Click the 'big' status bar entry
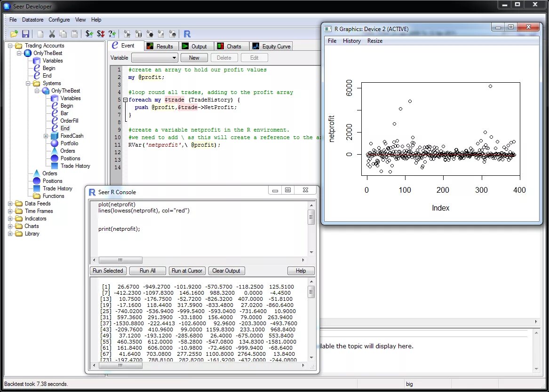 click(x=409, y=384)
